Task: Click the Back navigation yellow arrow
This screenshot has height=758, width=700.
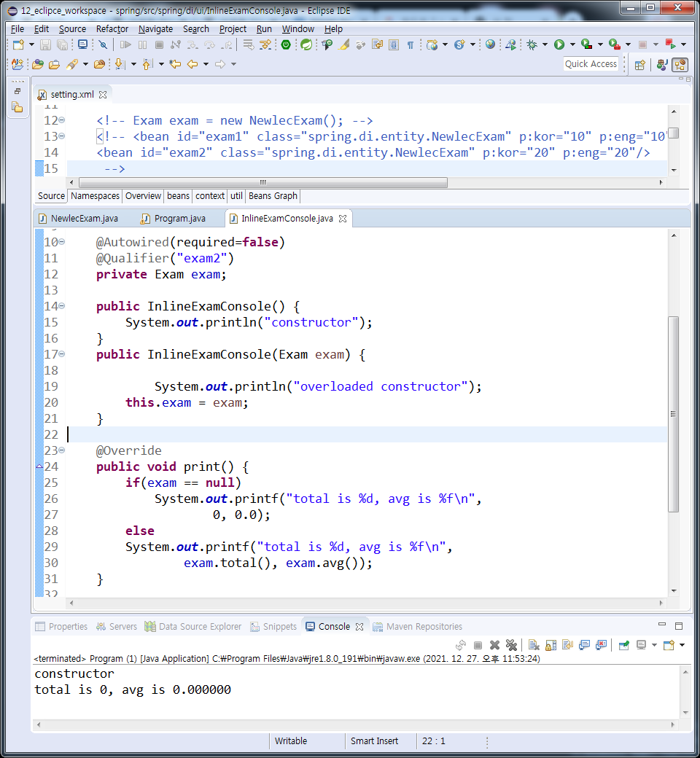Action: [x=192, y=64]
